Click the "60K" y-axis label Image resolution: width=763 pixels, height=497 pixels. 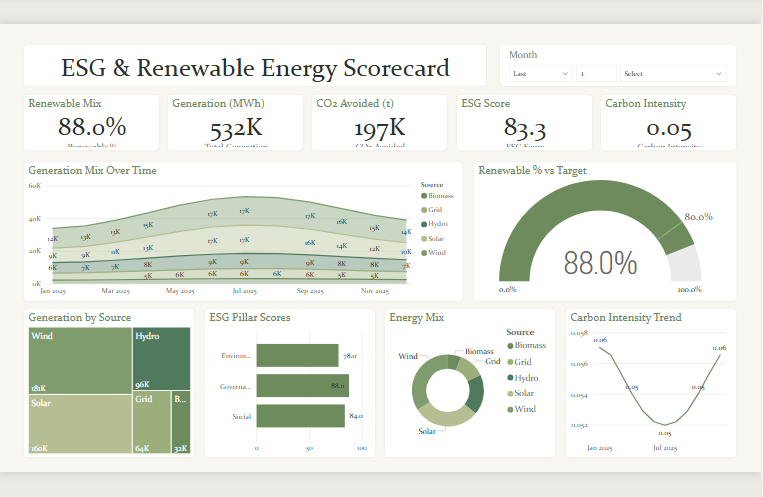[35, 185]
